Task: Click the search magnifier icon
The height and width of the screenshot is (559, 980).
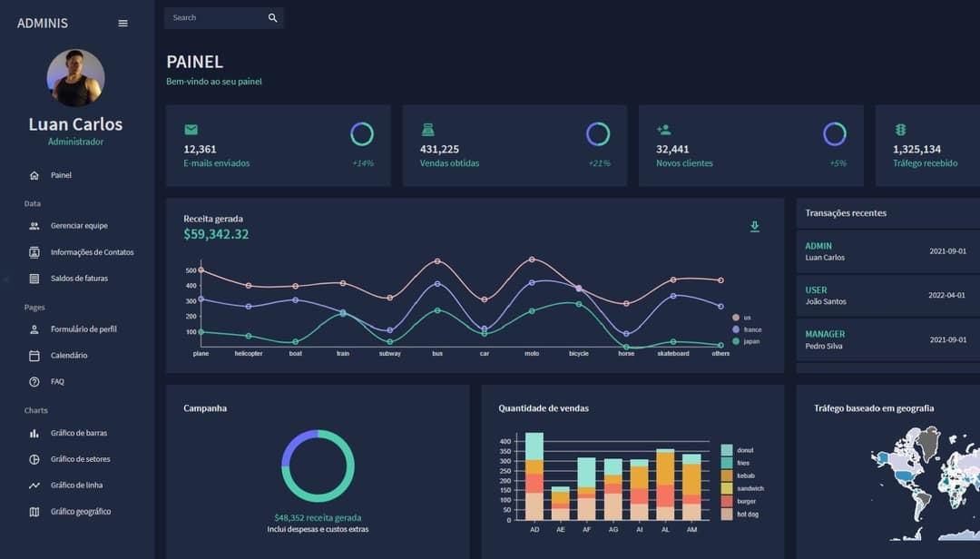Action: 272,18
